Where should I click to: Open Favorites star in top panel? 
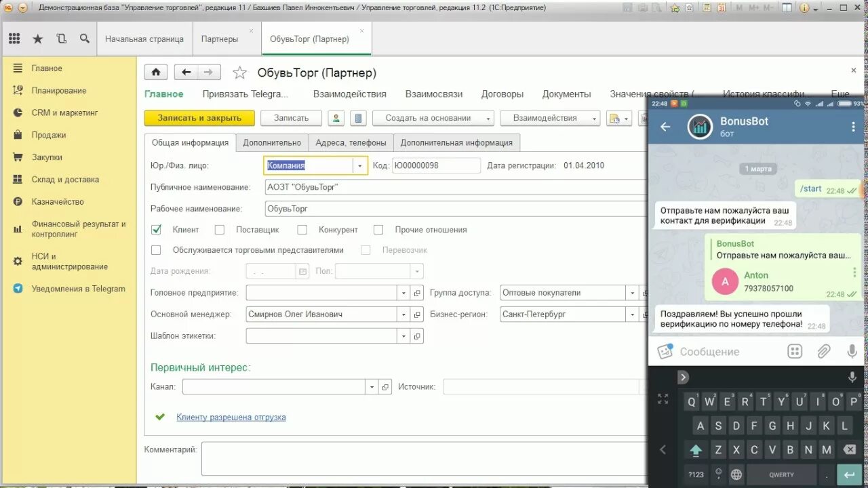38,39
